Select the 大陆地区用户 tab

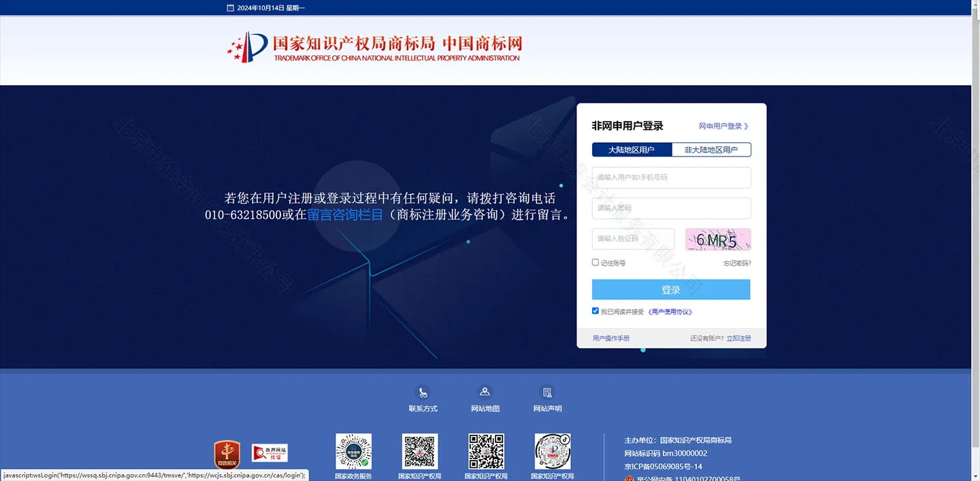coord(631,149)
